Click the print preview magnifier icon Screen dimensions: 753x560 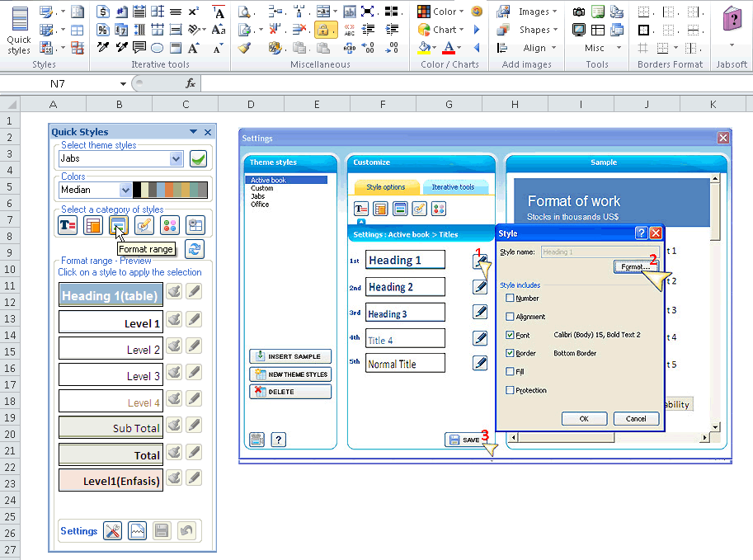pos(244,12)
